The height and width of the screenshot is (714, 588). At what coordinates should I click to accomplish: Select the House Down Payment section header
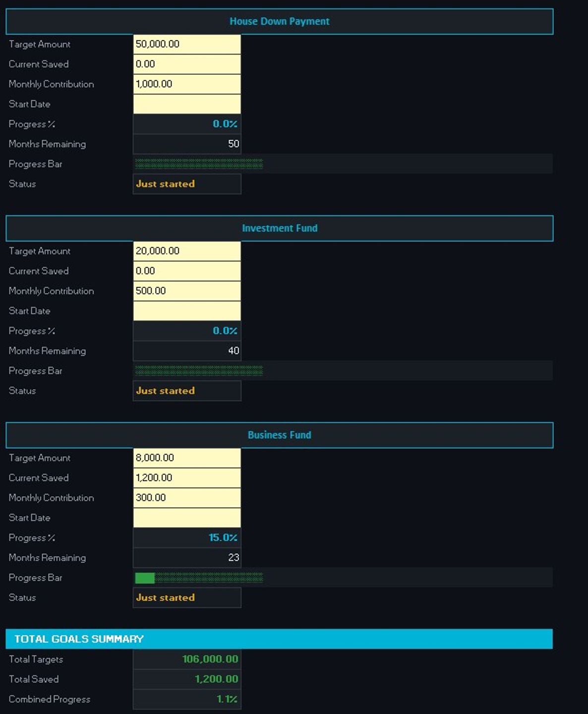click(x=280, y=21)
